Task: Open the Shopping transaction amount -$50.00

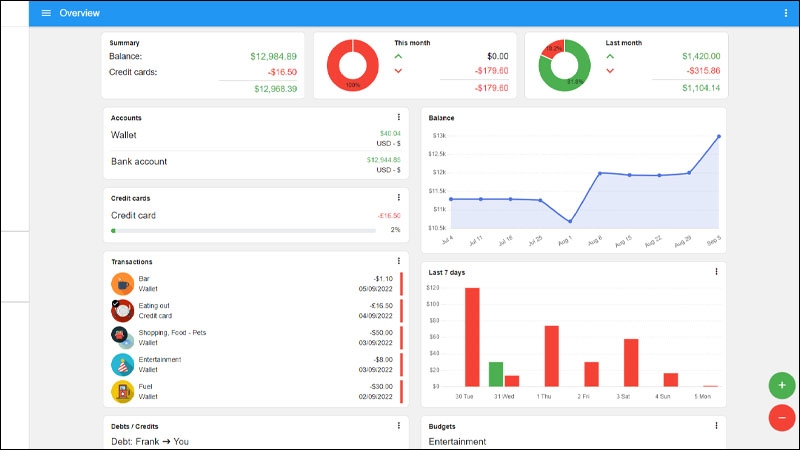Action: coord(381,333)
